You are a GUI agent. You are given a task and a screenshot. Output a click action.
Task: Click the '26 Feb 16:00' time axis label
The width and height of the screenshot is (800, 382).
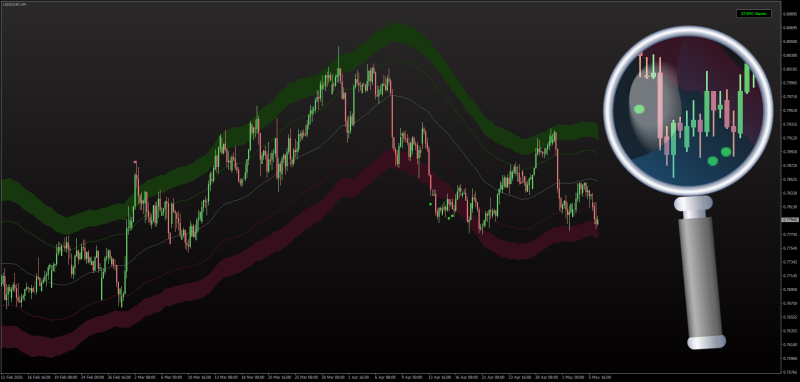point(119,377)
